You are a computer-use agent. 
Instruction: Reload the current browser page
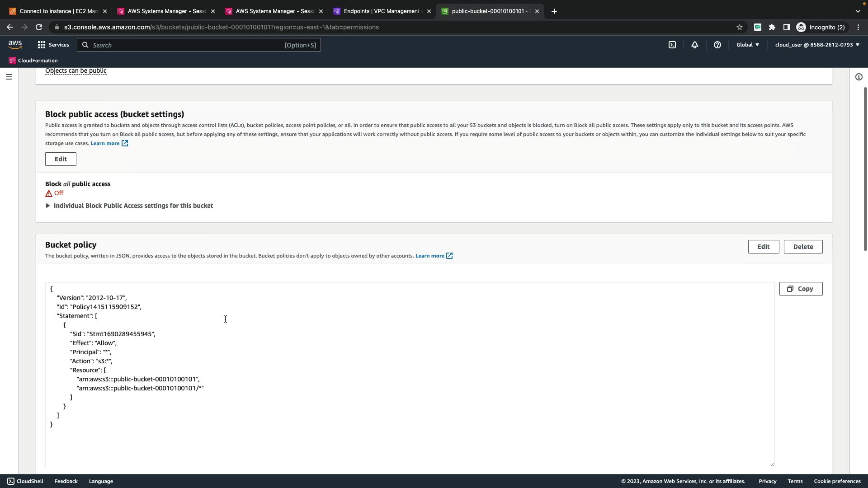click(x=39, y=27)
